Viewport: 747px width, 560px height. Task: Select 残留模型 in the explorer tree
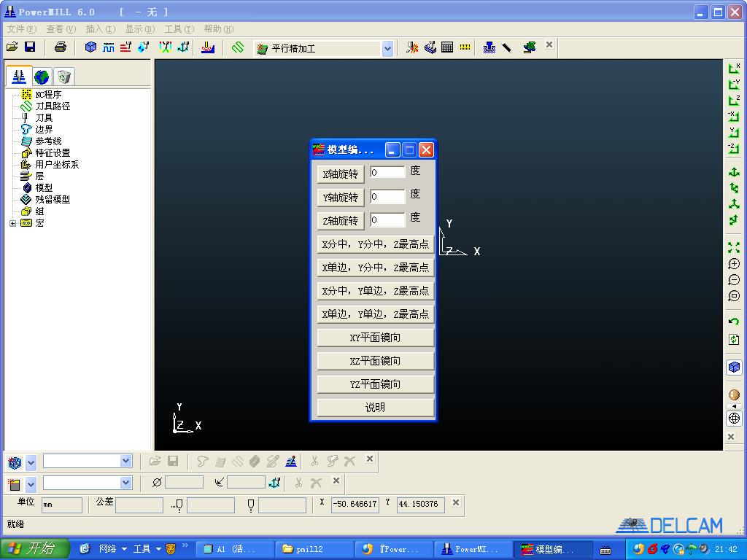click(53, 200)
